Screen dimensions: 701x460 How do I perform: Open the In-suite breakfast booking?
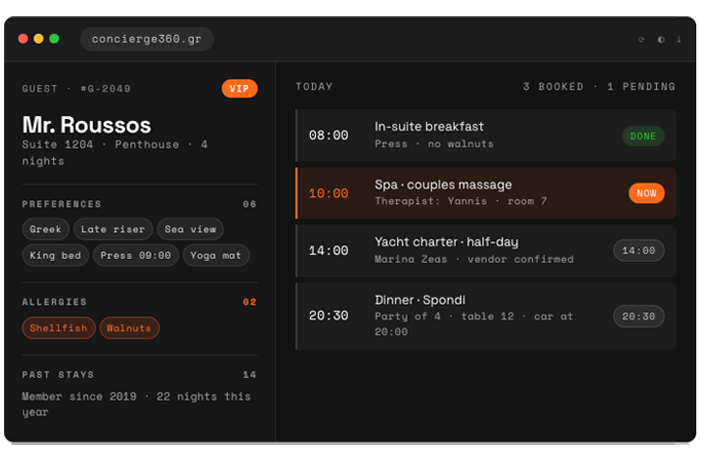click(486, 135)
